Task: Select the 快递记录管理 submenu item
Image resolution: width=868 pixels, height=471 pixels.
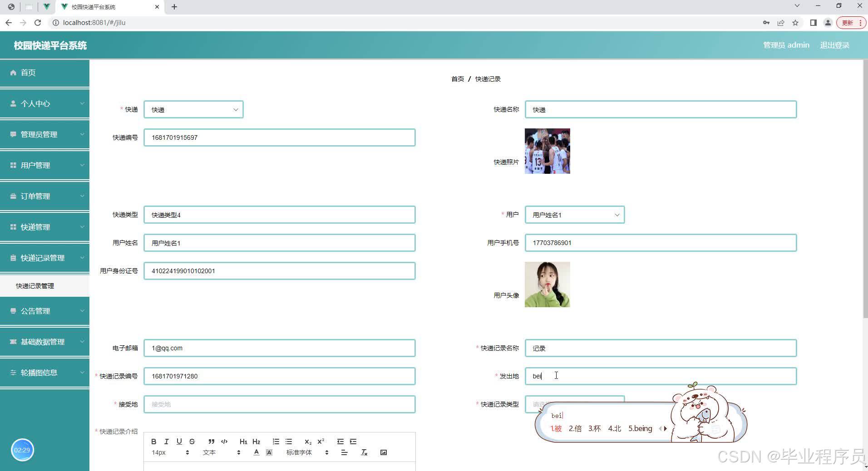Action: tap(44, 286)
